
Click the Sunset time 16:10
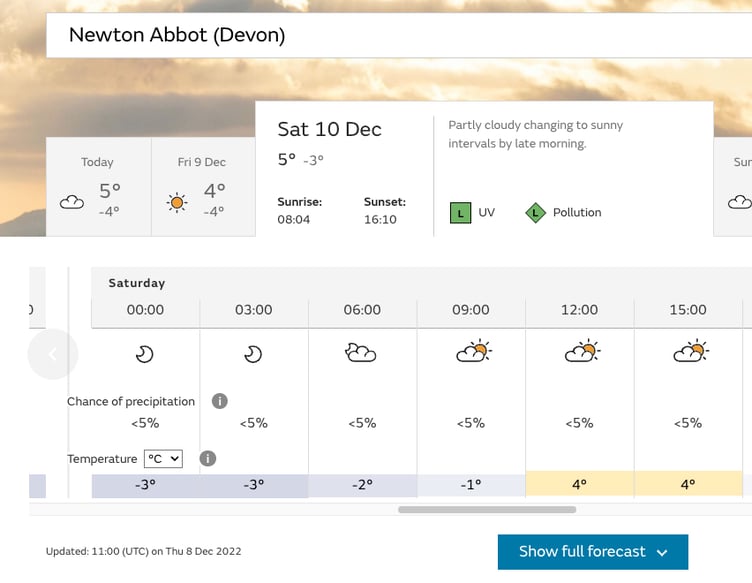click(380, 220)
